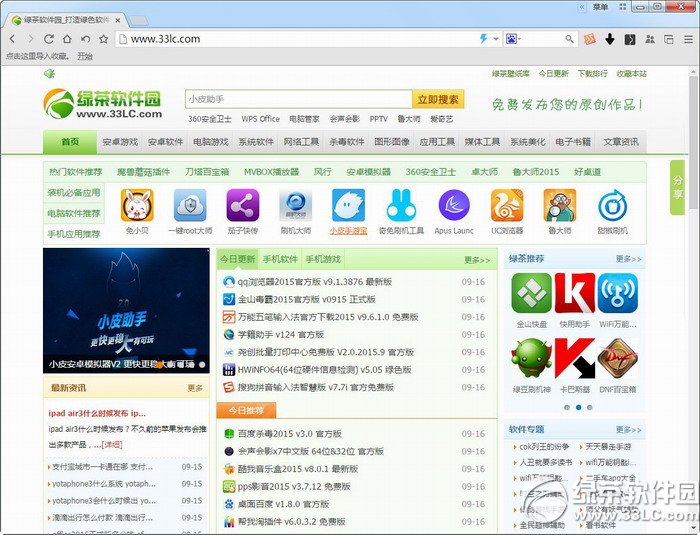Open the UC浏览器 orange icon
The width and height of the screenshot is (700, 535).
(x=507, y=205)
